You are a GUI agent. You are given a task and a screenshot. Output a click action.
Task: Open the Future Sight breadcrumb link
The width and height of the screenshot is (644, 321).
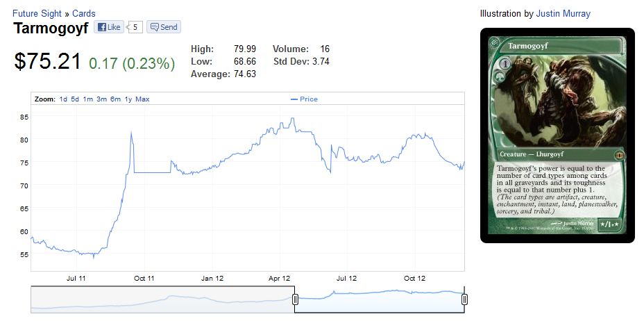tap(37, 13)
